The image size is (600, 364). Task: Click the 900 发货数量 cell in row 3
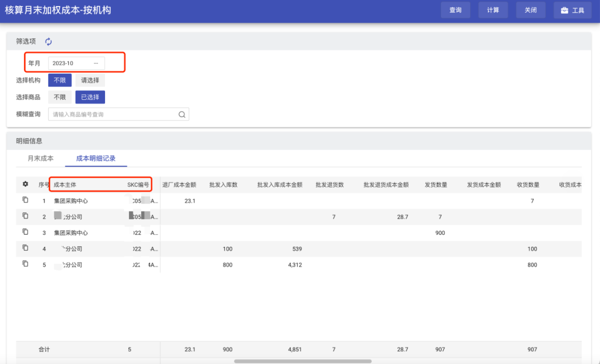tap(440, 232)
